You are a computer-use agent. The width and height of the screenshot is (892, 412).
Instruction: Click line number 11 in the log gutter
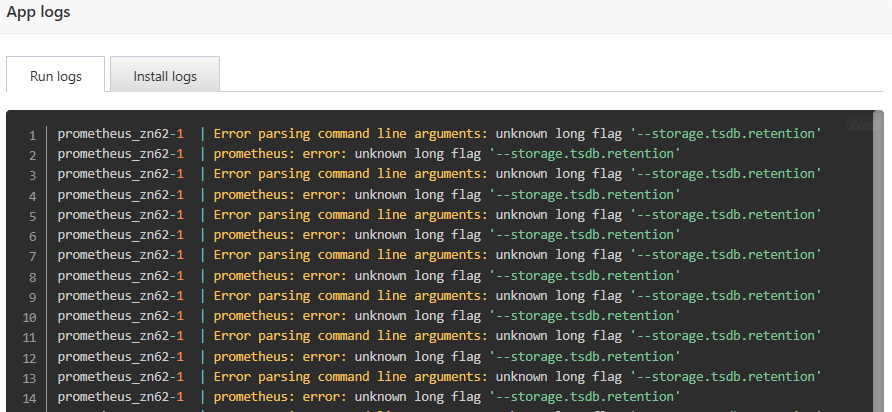pyautogui.click(x=30, y=337)
